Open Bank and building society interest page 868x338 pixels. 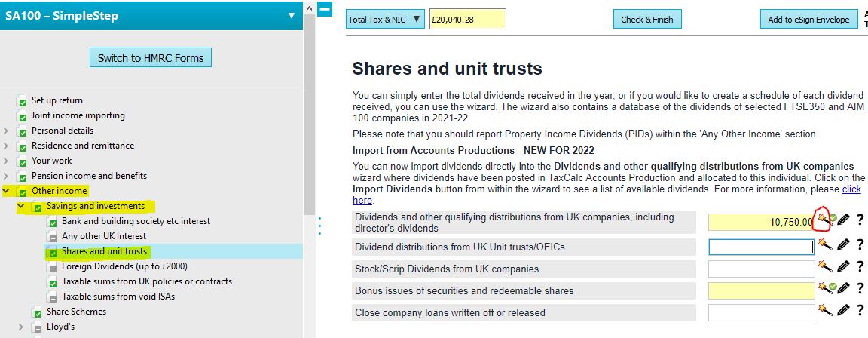(x=136, y=221)
